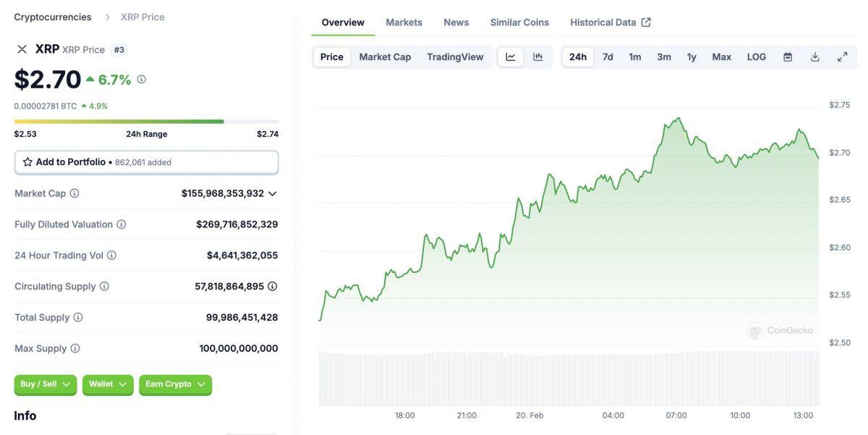This screenshot has height=435, width=868.
Task: Open the Similar Coins tab
Action: coord(519,22)
